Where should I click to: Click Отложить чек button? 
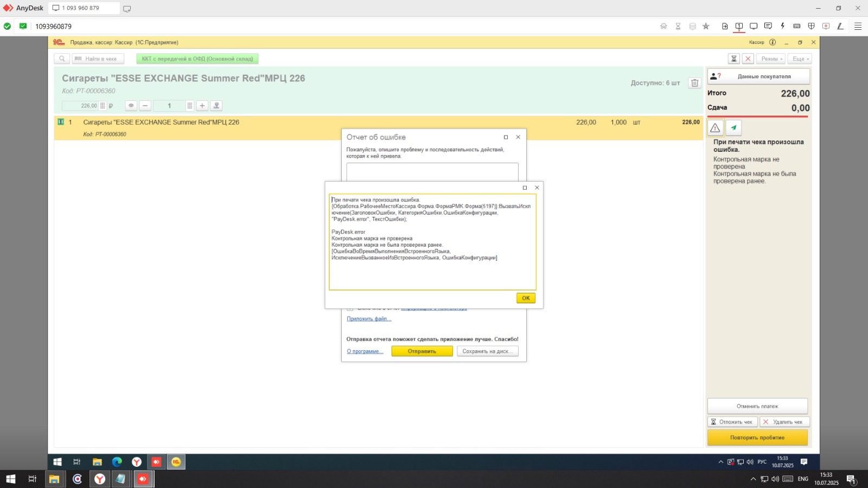(x=732, y=422)
